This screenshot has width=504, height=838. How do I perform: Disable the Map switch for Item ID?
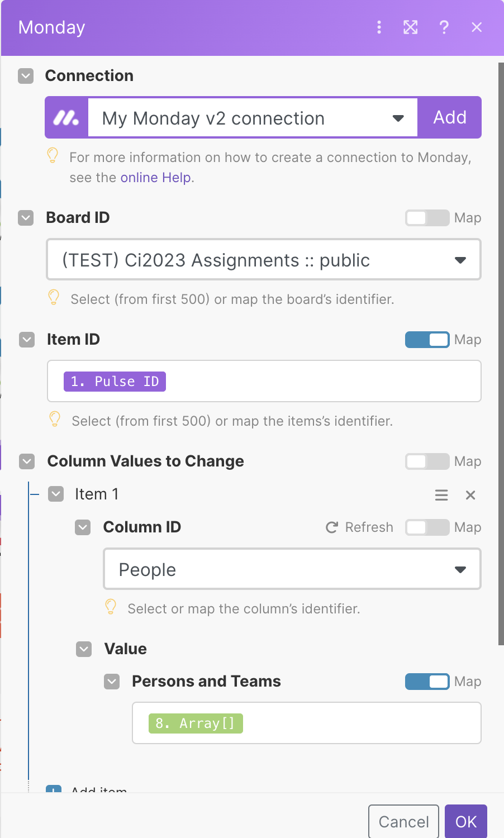(x=427, y=340)
